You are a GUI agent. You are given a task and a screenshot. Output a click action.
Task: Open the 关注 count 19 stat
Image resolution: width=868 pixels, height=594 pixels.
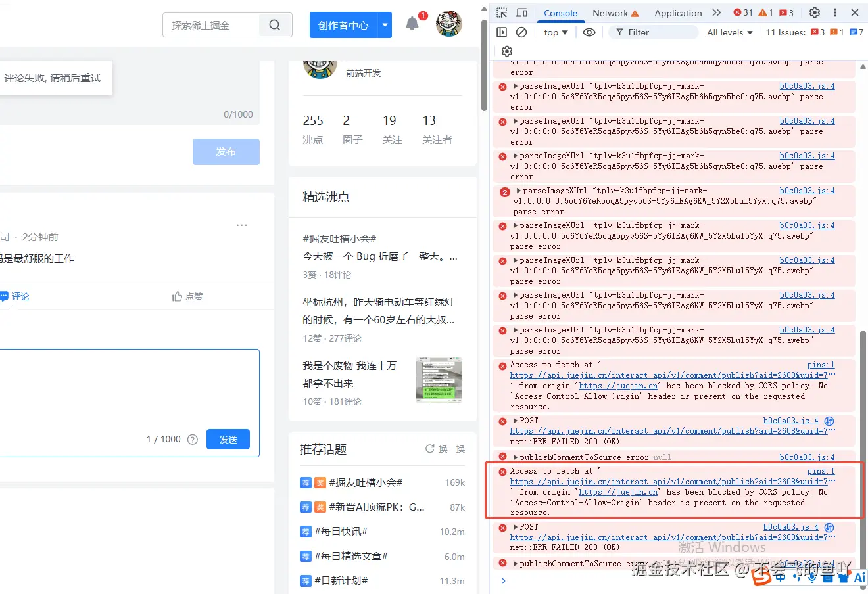point(392,129)
